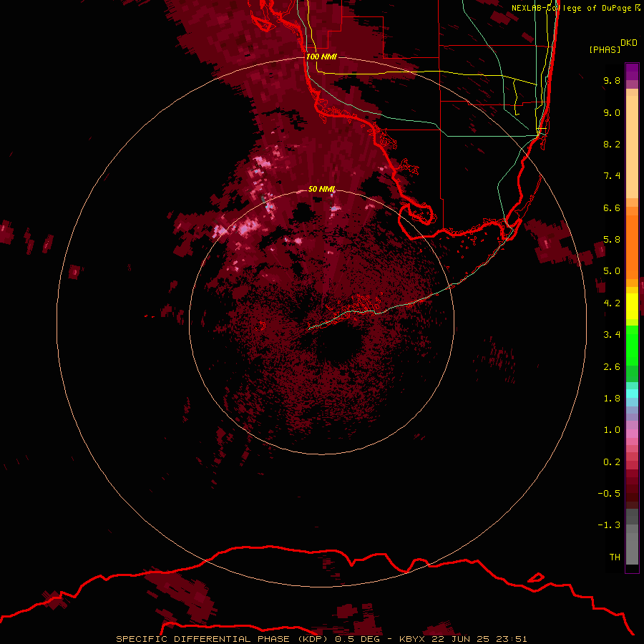Pick the purple top segment of the color bar
644x644 pixels.
tap(632, 70)
